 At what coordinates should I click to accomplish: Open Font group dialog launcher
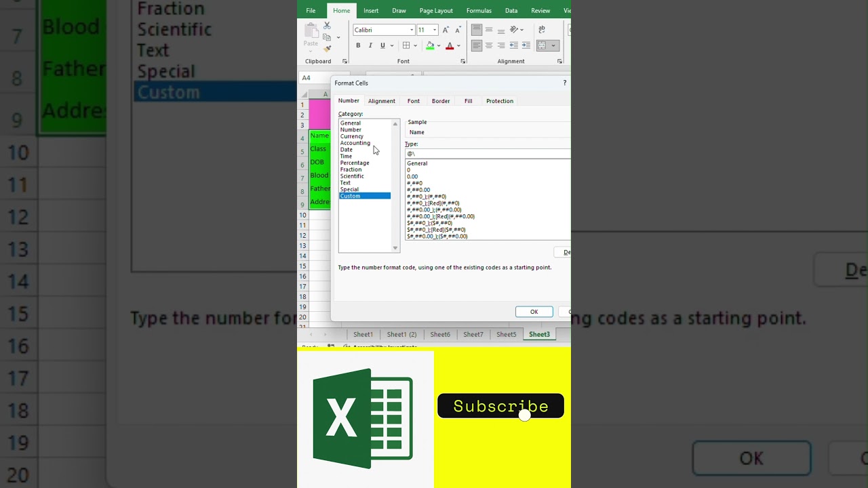click(x=463, y=61)
